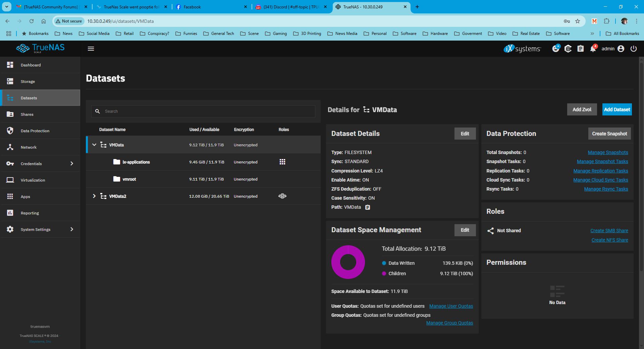Collapse the VMData dataset tree
644x349 pixels.
tap(94, 145)
